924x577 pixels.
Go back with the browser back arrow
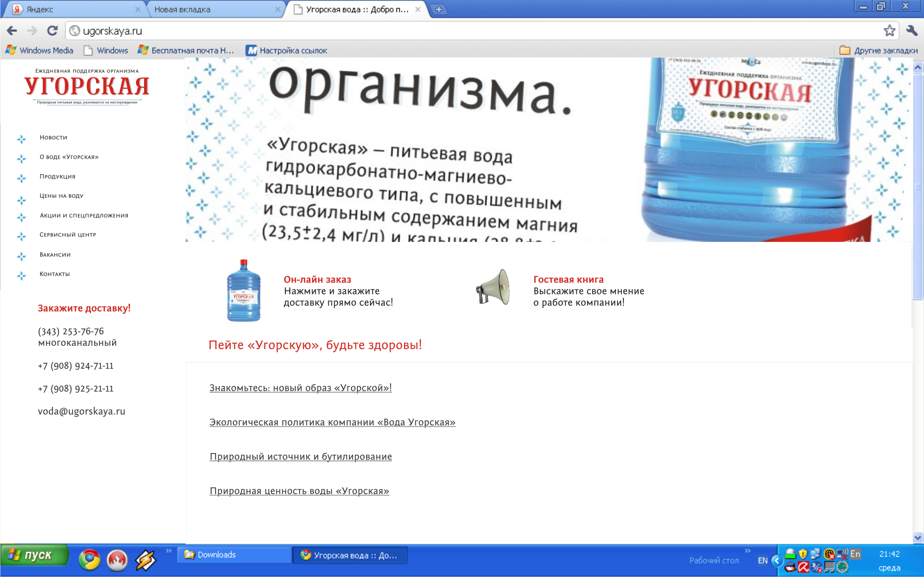pos(12,31)
